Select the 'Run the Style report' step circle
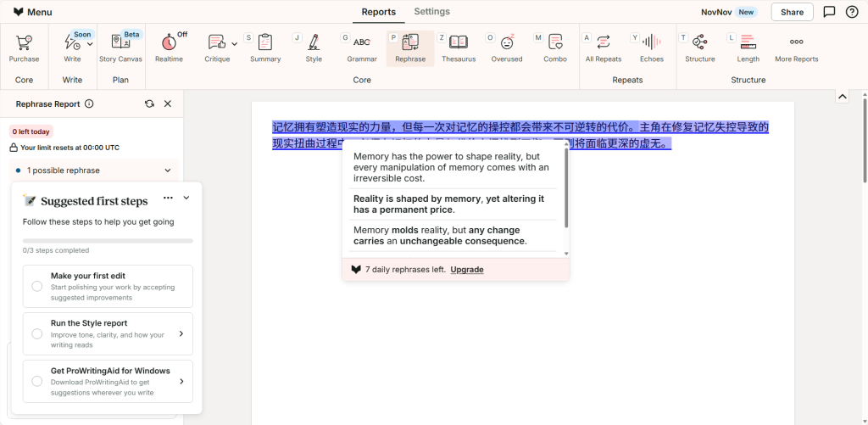 37,334
